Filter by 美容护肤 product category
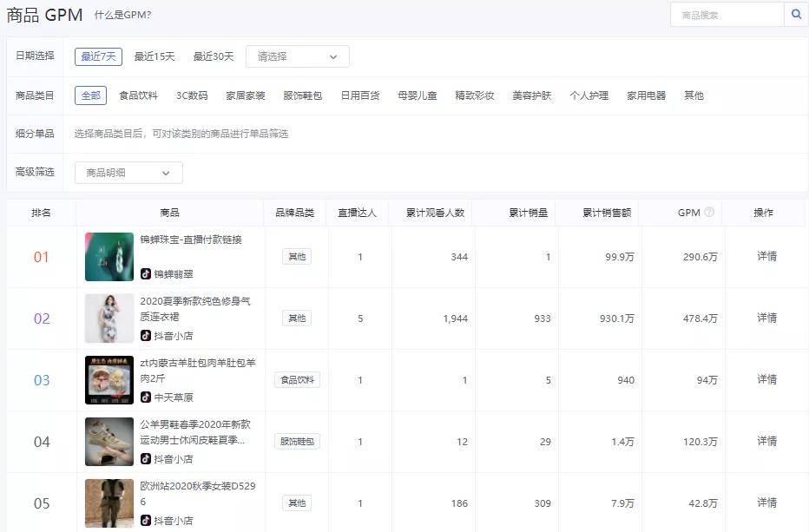The image size is (809, 532). point(531,95)
